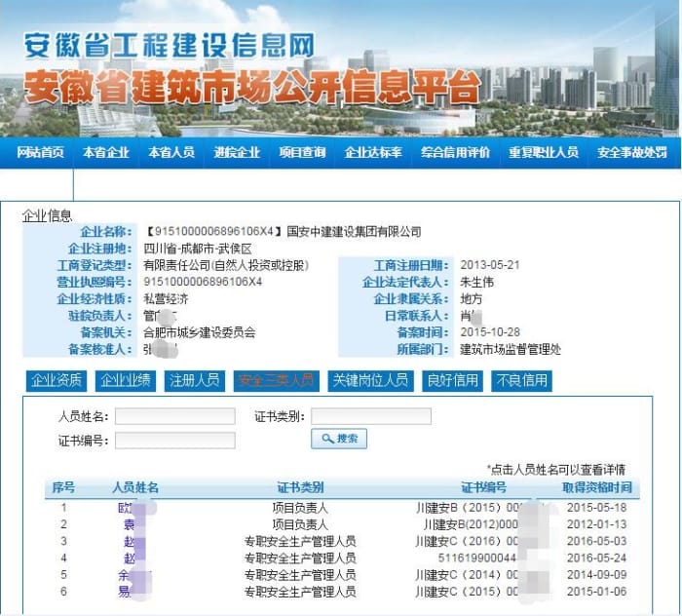The height and width of the screenshot is (616, 682).
Task: Show the 良好信用 tab
Action: click(x=452, y=380)
